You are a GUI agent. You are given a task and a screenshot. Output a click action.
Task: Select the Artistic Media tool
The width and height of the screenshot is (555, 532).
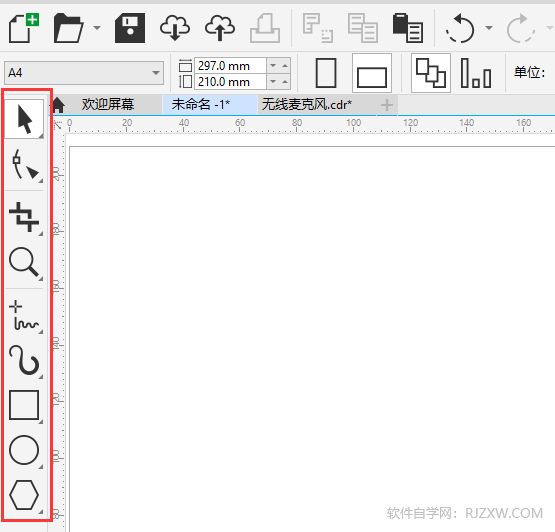(x=24, y=360)
